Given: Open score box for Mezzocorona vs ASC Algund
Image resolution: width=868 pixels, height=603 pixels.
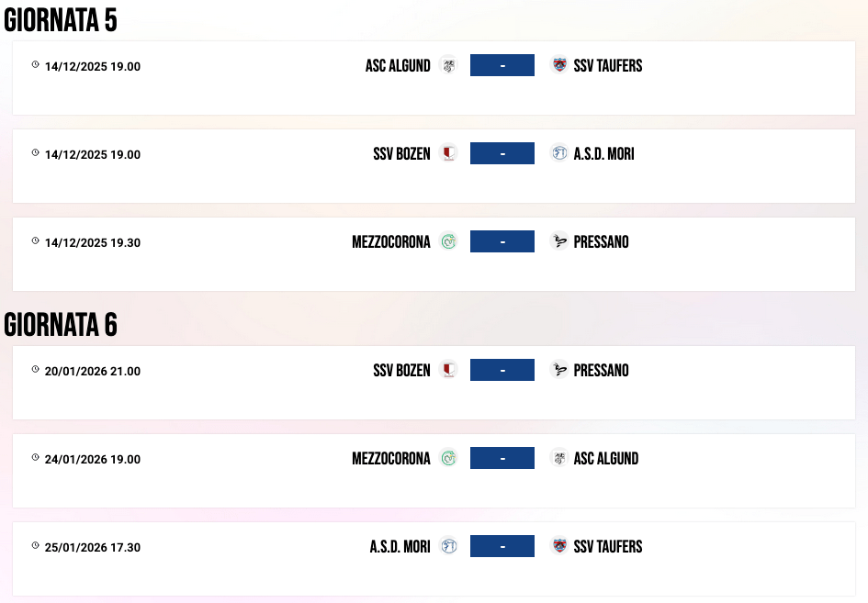Looking at the screenshot, I should coord(502,458).
